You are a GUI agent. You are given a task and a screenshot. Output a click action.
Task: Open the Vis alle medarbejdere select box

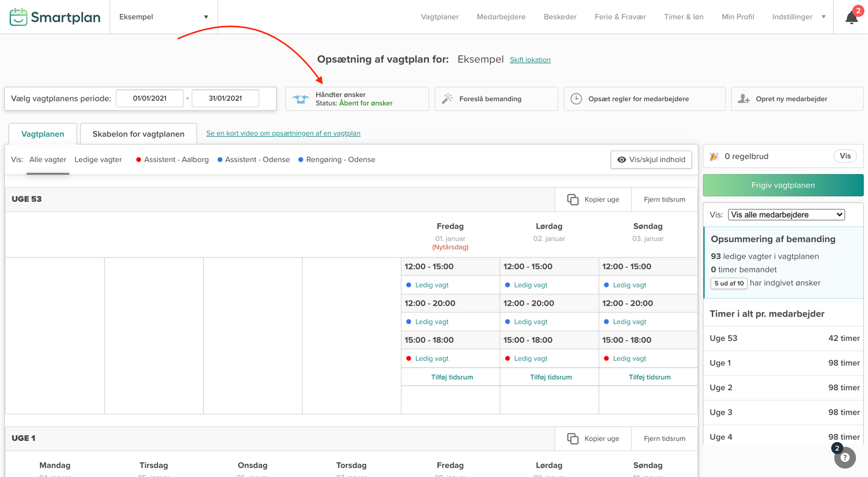click(786, 215)
